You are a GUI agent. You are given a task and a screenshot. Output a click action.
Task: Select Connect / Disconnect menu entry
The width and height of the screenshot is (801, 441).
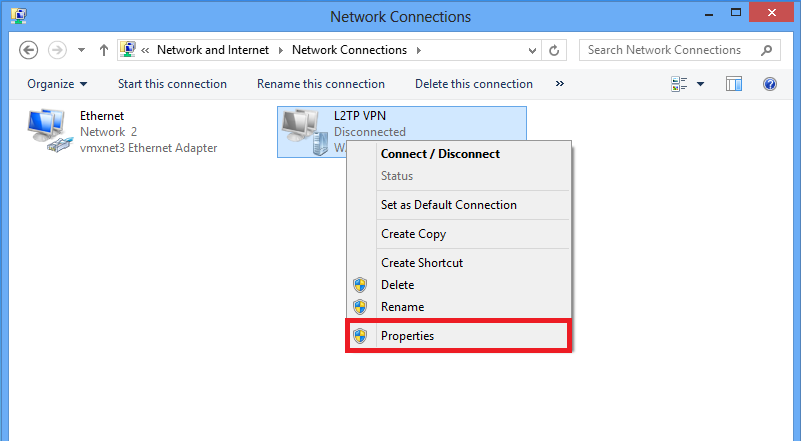click(x=440, y=154)
